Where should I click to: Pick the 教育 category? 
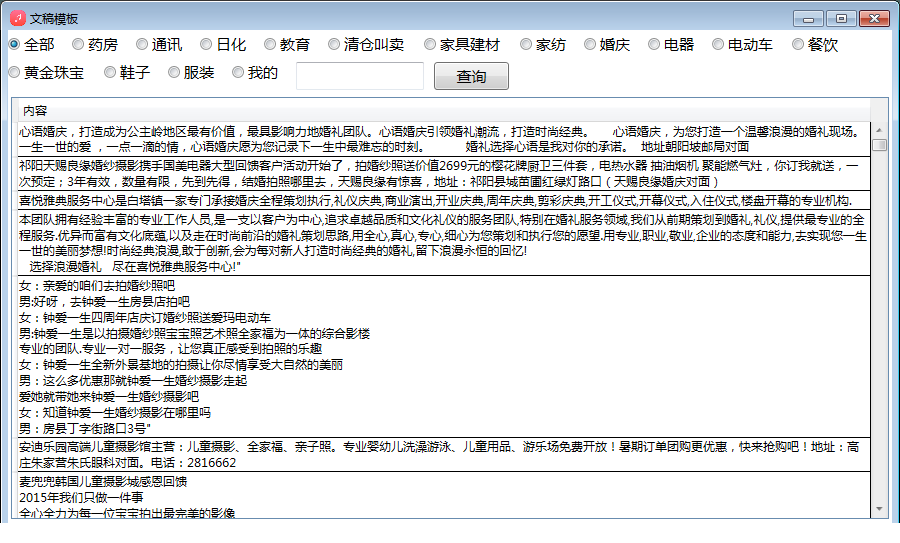click(x=271, y=44)
